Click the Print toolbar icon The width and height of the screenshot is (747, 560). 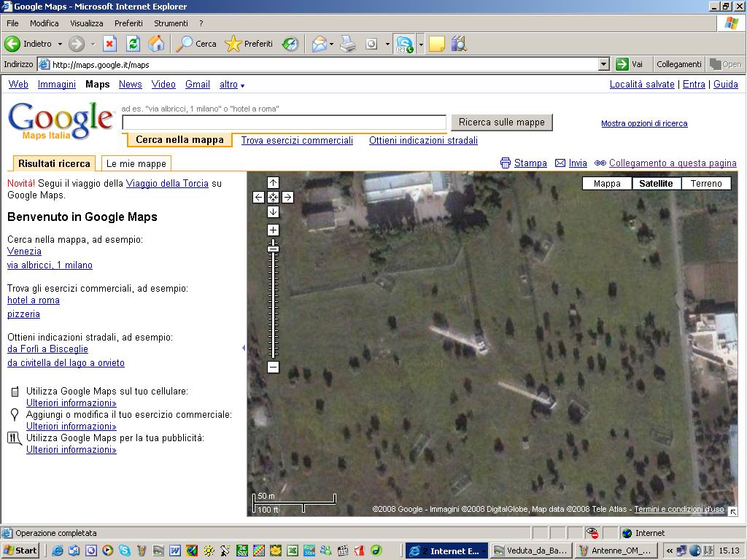click(x=348, y=44)
